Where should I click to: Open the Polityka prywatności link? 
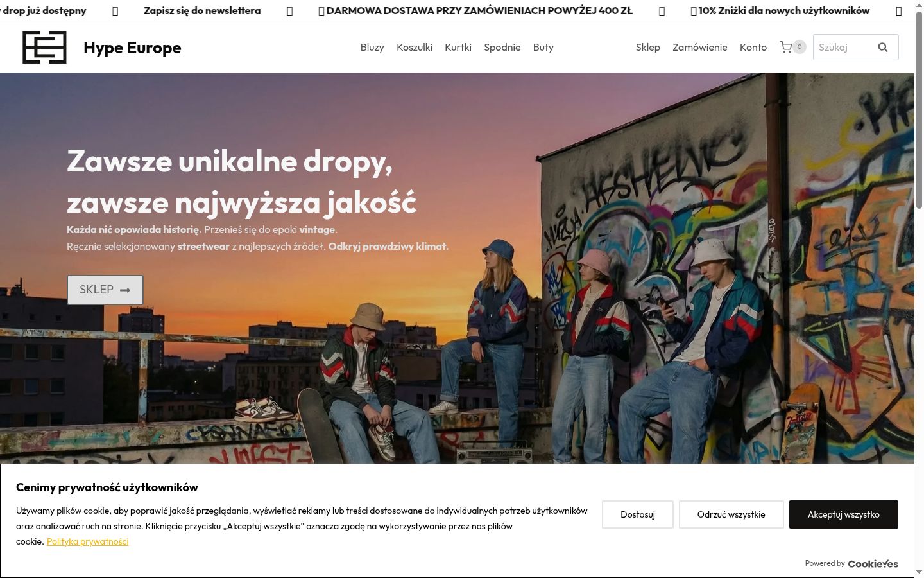pyautogui.click(x=88, y=541)
